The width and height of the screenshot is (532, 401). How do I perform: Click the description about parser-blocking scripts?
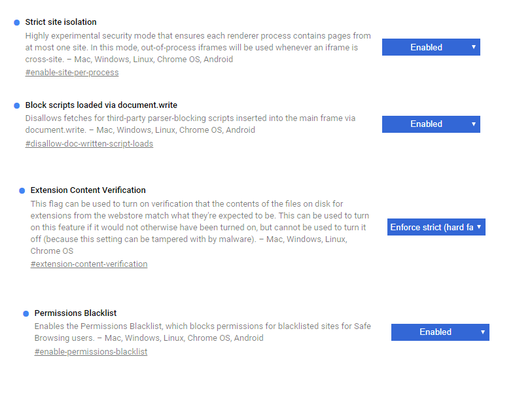[190, 124]
